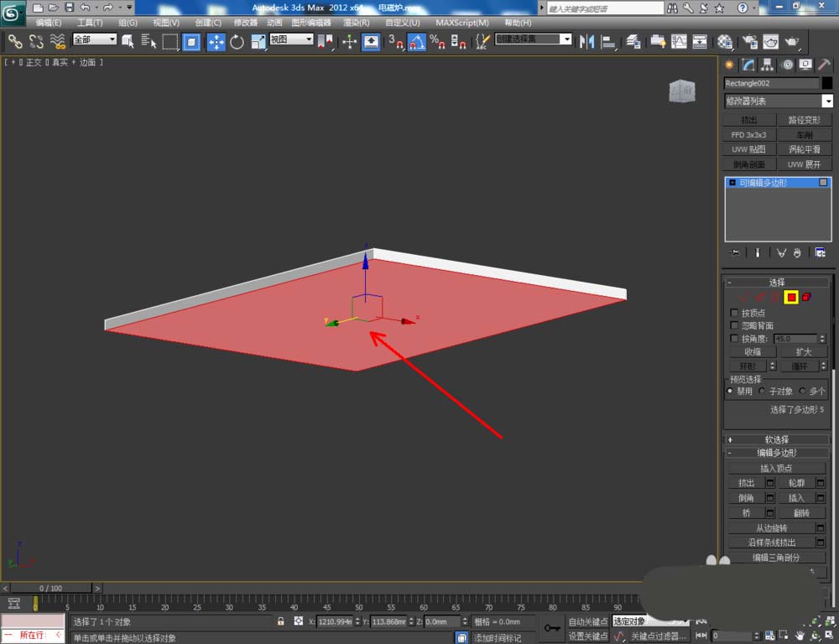The width and height of the screenshot is (839, 644).
Task: Open the 修改器列表 dropdown
Action: [x=777, y=101]
